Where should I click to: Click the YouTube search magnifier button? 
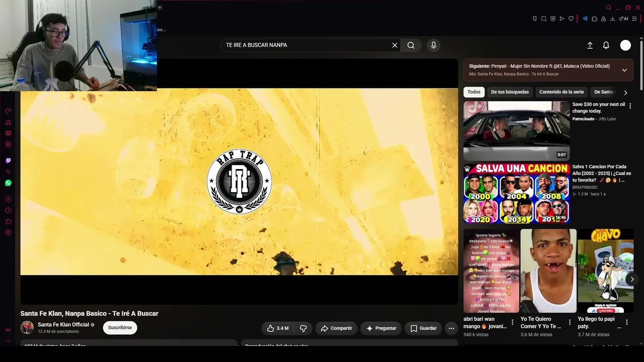pyautogui.click(x=411, y=45)
